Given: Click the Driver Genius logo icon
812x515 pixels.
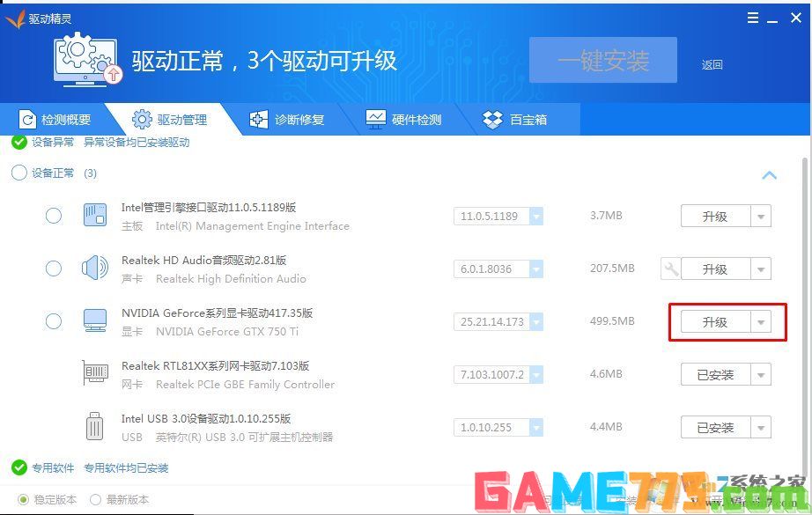Looking at the screenshot, I should pyautogui.click(x=15, y=19).
